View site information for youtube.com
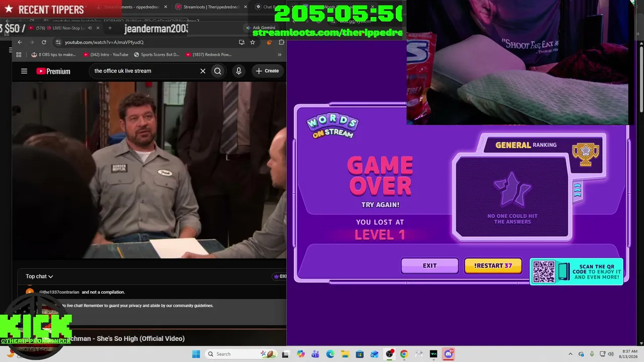This screenshot has width=644, height=362. click(x=58, y=42)
